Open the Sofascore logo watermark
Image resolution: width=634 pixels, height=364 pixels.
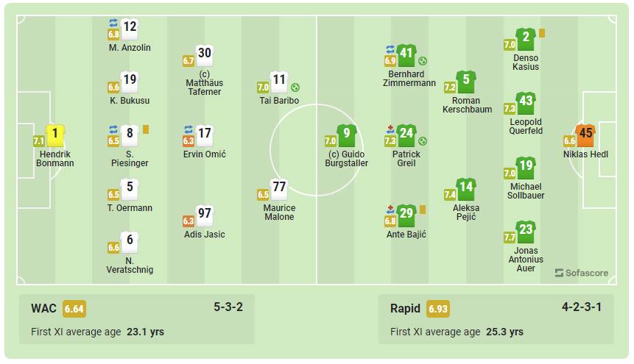pos(582,273)
